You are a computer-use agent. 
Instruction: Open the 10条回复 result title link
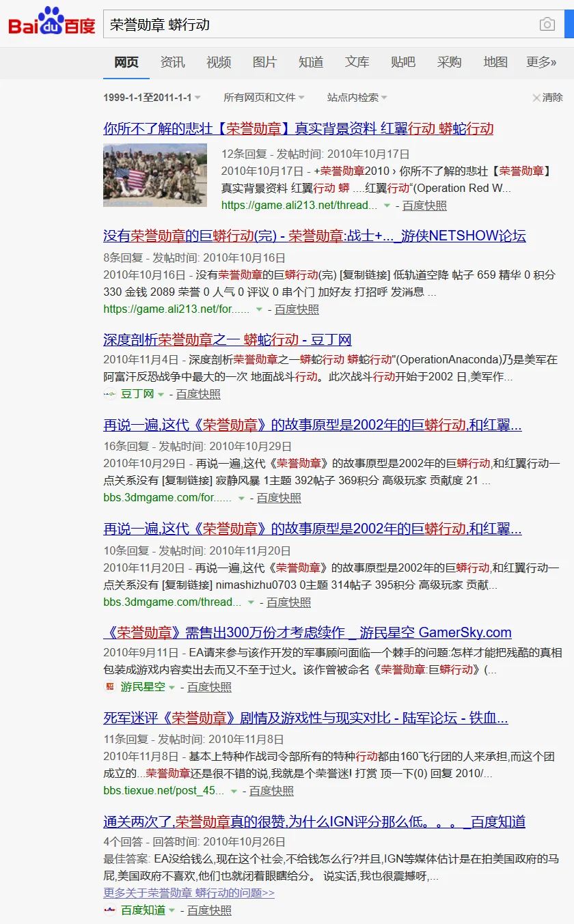312,529
